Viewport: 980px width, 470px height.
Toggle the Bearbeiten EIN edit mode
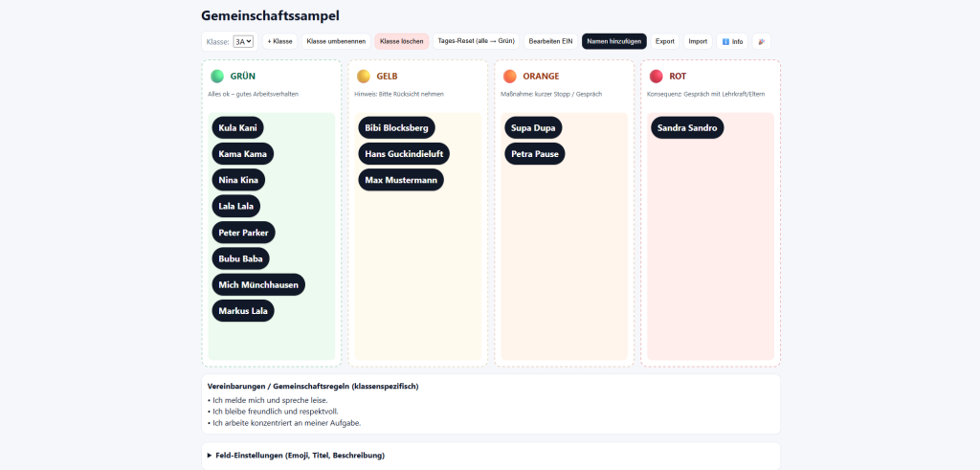click(550, 41)
